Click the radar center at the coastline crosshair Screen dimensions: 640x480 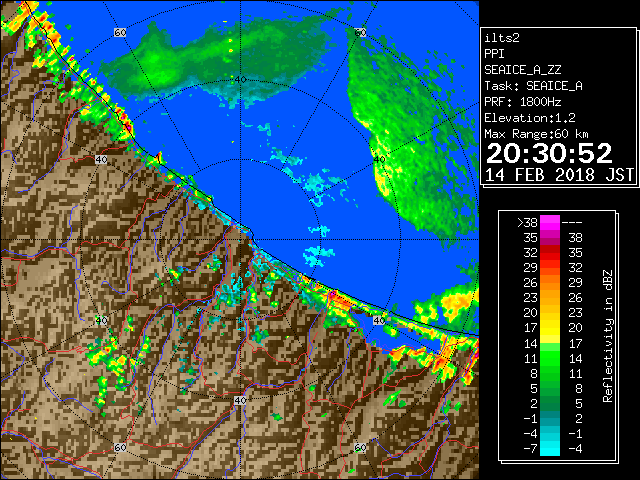240,240
